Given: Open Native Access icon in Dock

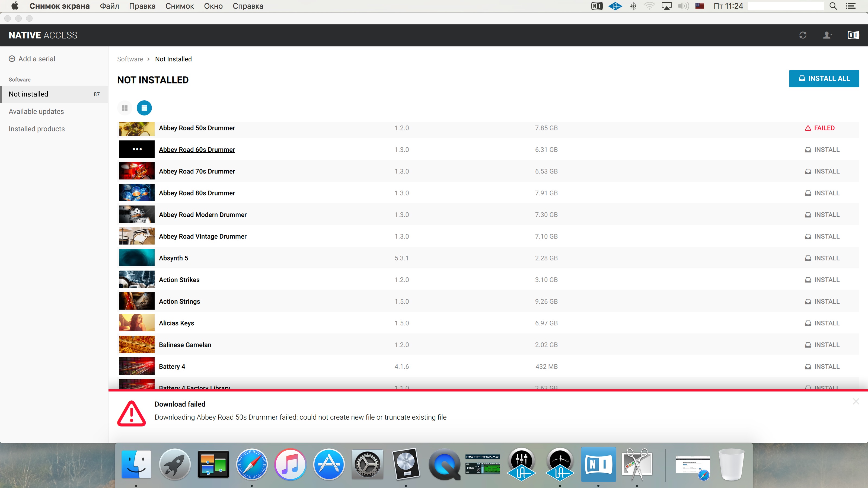Looking at the screenshot, I should pyautogui.click(x=598, y=464).
